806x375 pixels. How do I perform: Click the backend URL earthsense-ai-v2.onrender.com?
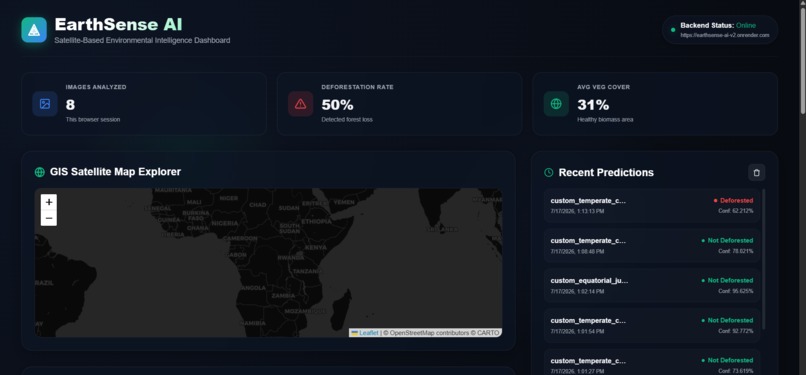point(725,35)
